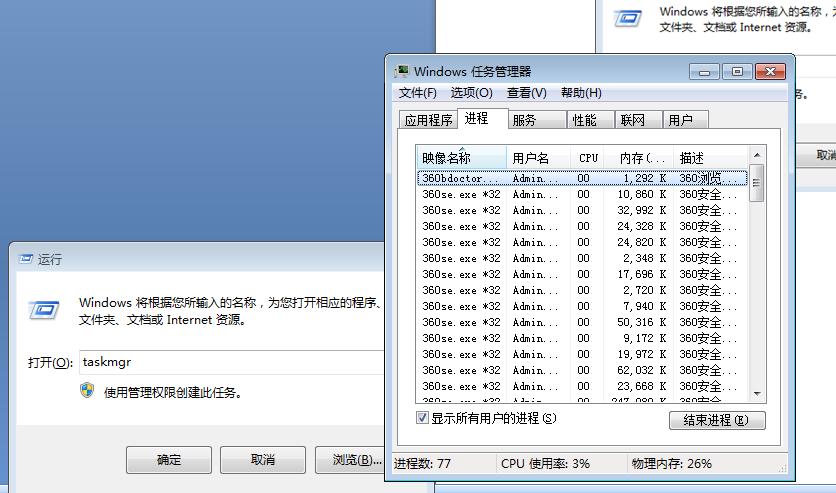This screenshot has height=493, width=836.
Task: Open the 帮助(H) menu
Action: pos(581,93)
